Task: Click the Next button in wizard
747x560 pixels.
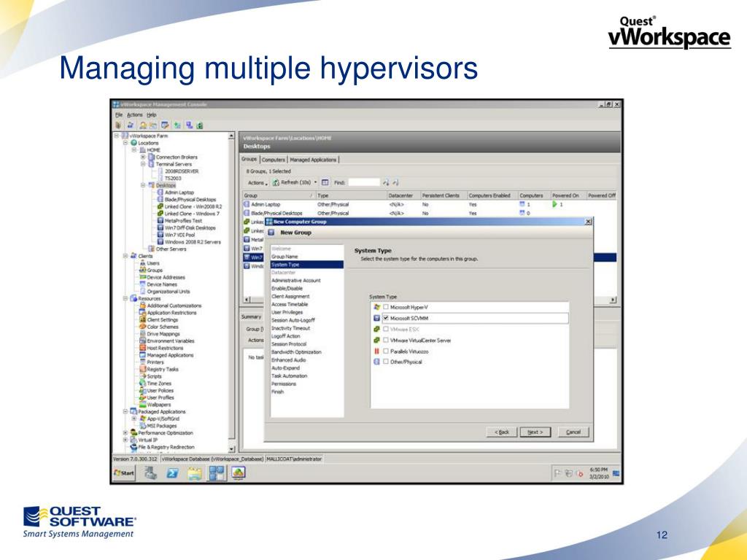Action: [535, 432]
